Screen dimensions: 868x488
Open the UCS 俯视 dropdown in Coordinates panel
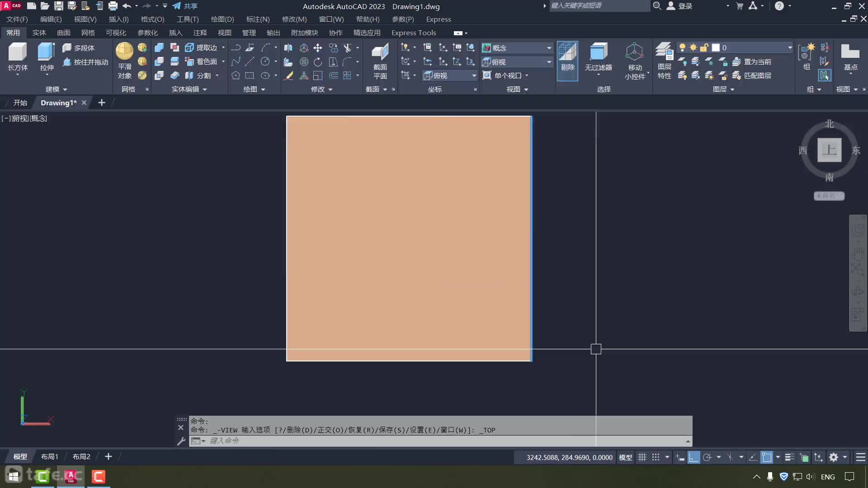tap(450, 75)
